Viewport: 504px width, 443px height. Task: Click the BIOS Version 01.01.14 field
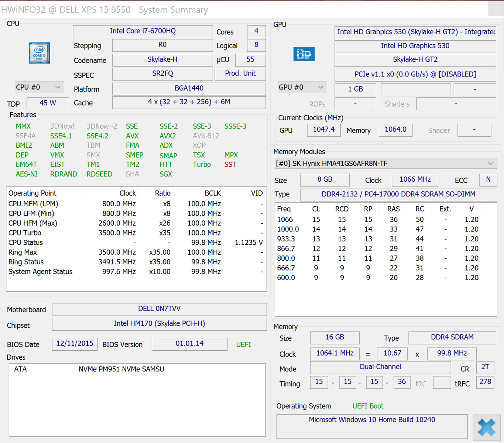tap(189, 344)
